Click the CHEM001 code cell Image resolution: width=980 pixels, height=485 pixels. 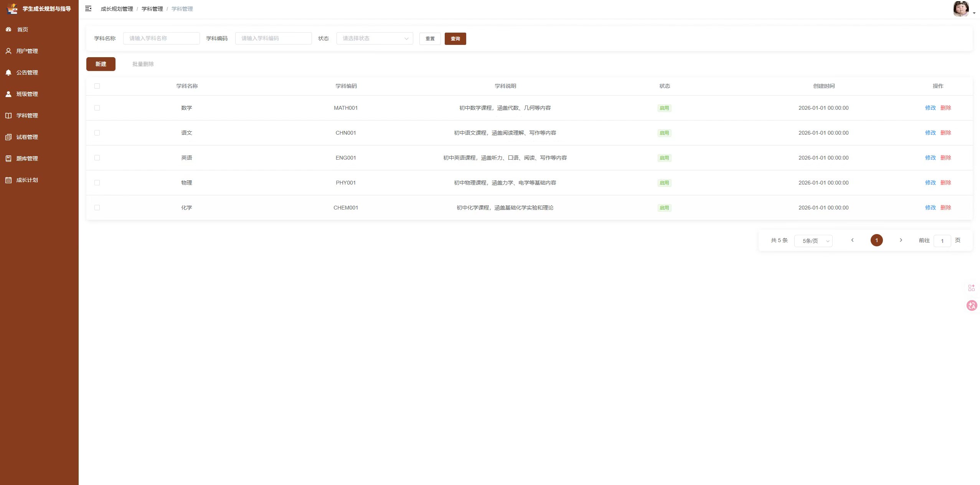[x=346, y=208]
